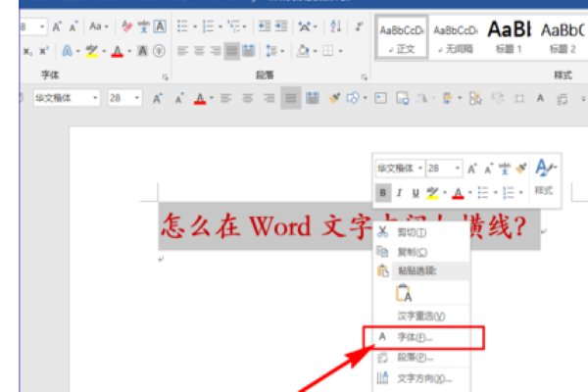Open the ribbon font size dropdown
The image size is (588, 392).
point(42,26)
